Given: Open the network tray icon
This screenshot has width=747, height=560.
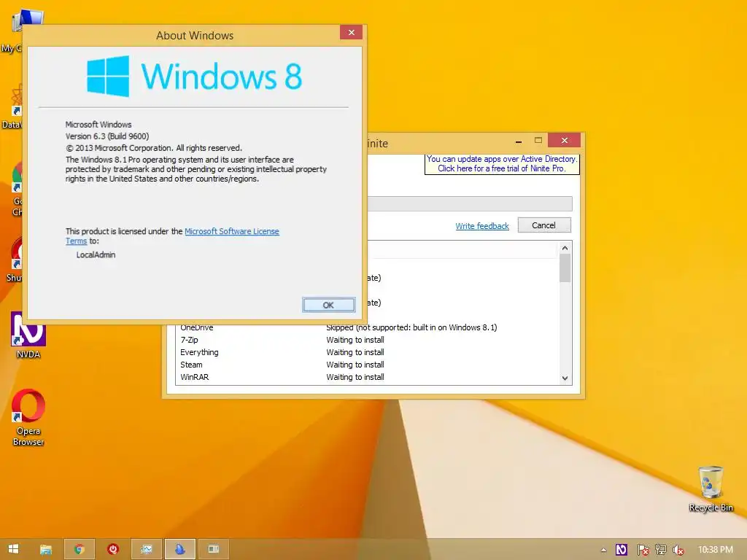Looking at the screenshot, I should (x=660, y=550).
